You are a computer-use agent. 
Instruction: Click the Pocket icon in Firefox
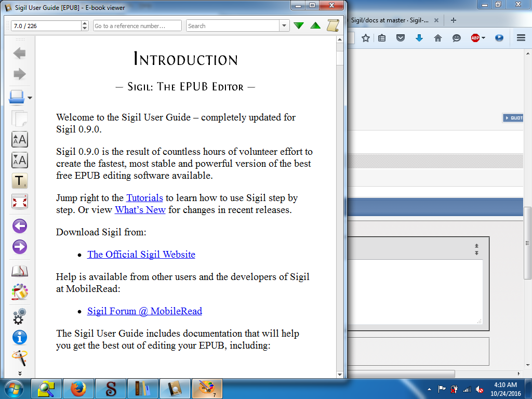pyautogui.click(x=401, y=38)
